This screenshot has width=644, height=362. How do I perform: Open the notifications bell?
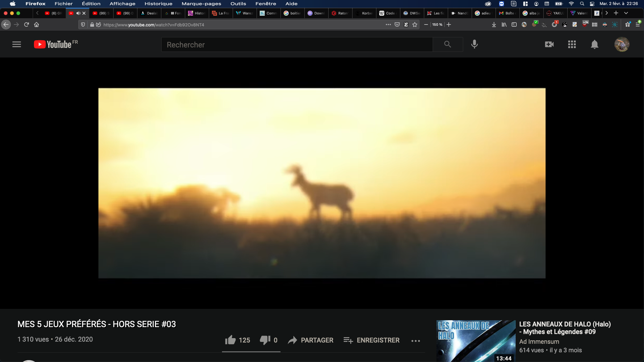tap(594, 44)
